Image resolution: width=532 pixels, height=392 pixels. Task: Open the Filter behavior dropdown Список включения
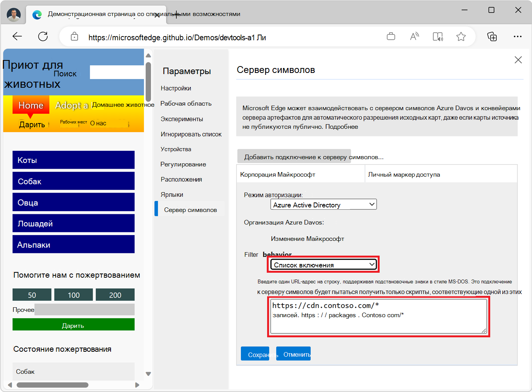323,265
